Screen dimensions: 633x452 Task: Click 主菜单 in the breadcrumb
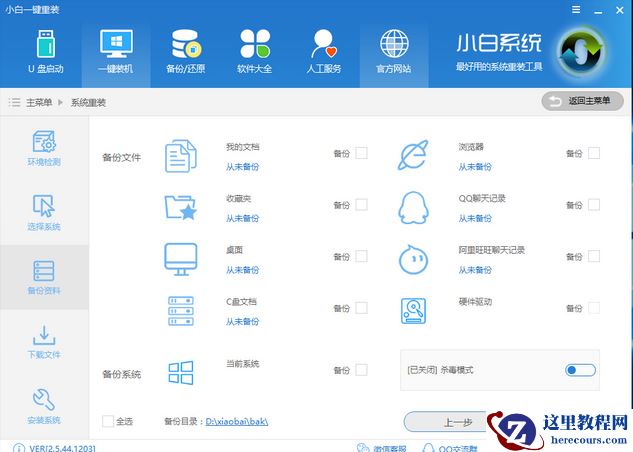39,103
